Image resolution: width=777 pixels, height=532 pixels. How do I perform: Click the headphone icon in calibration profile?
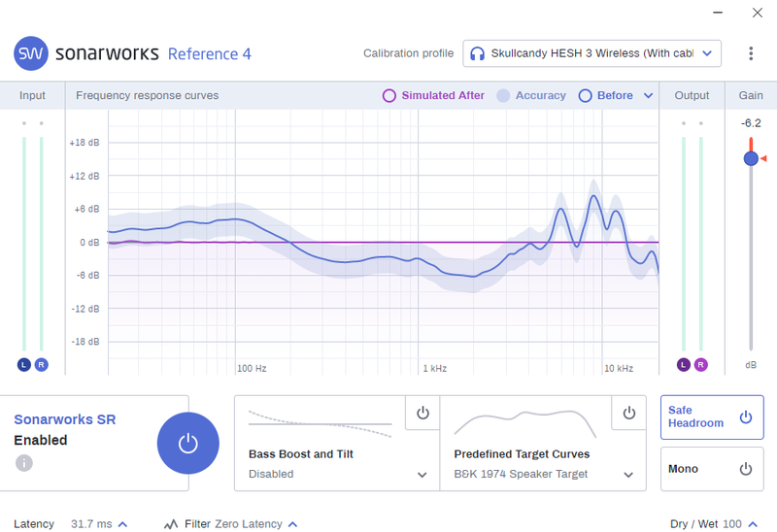tap(477, 53)
